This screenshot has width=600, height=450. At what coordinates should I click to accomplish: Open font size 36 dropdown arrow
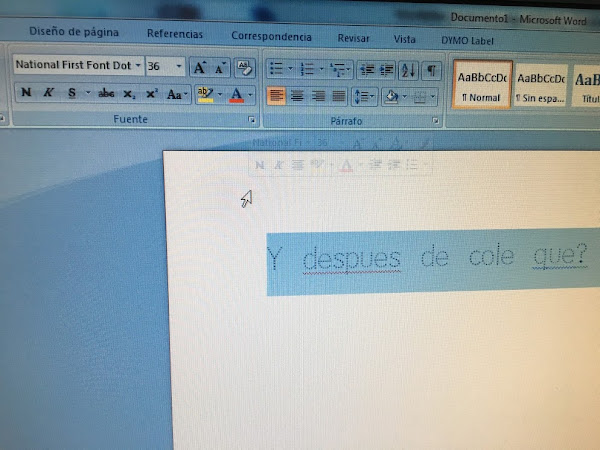(179, 66)
